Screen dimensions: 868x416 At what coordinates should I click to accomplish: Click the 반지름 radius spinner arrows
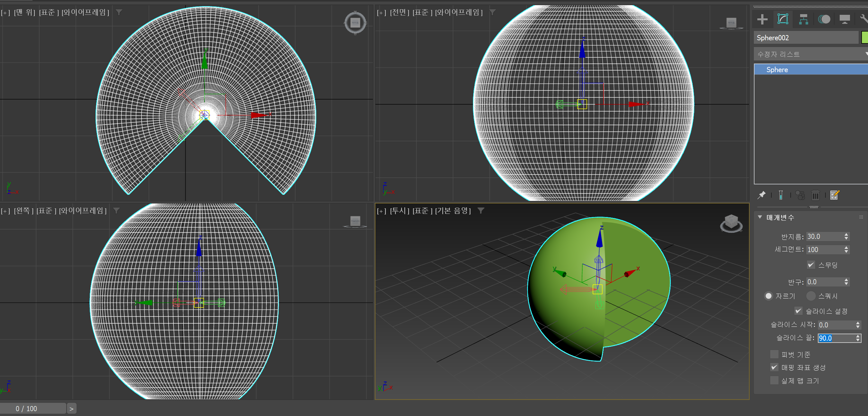846,237
